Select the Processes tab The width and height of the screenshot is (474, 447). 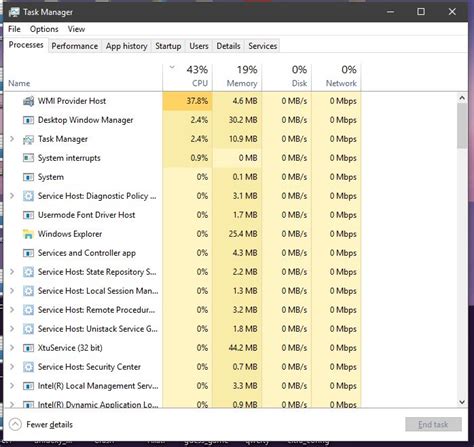coord(26,45)
